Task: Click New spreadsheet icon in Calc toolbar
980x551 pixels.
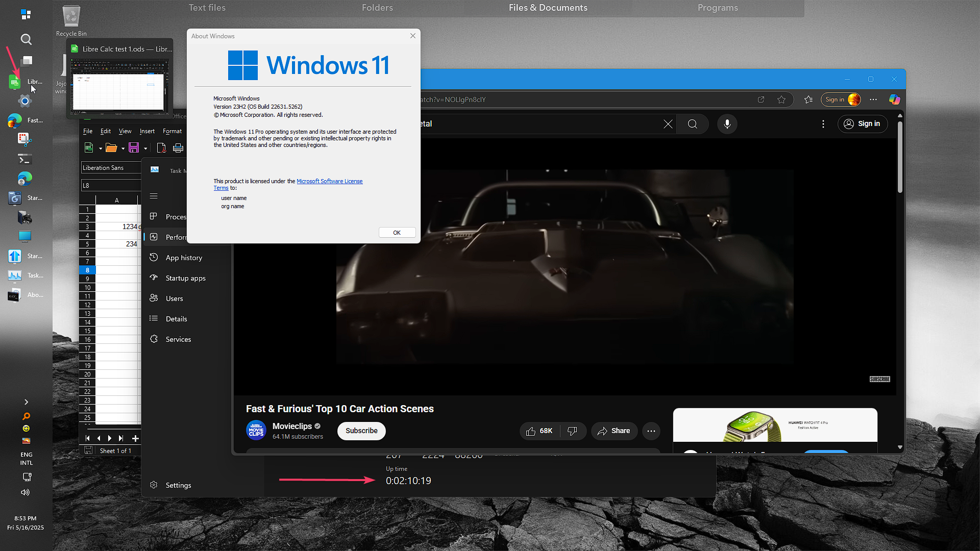Action: [89, 148]
